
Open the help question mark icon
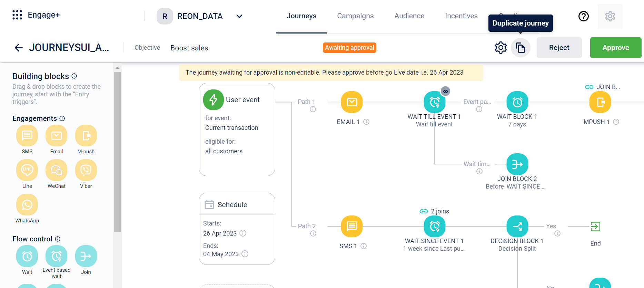click(583, 16)
